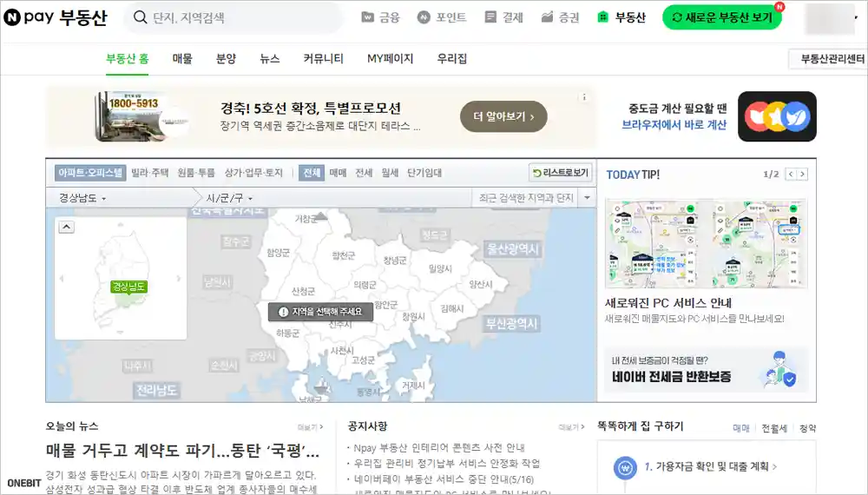Select 김해시 on the map
868x495 pixels.
click(x=452, y=309)
